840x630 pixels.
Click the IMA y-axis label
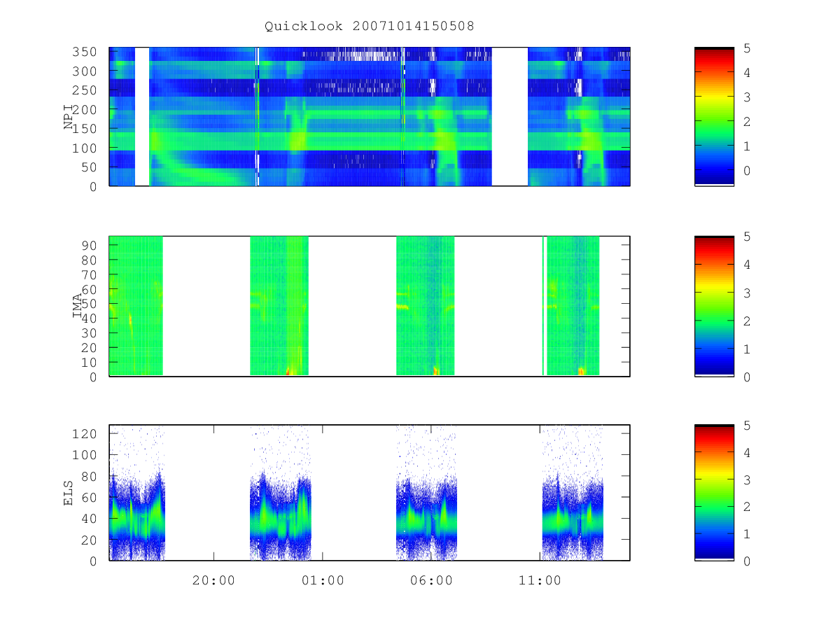pos(78,306)
